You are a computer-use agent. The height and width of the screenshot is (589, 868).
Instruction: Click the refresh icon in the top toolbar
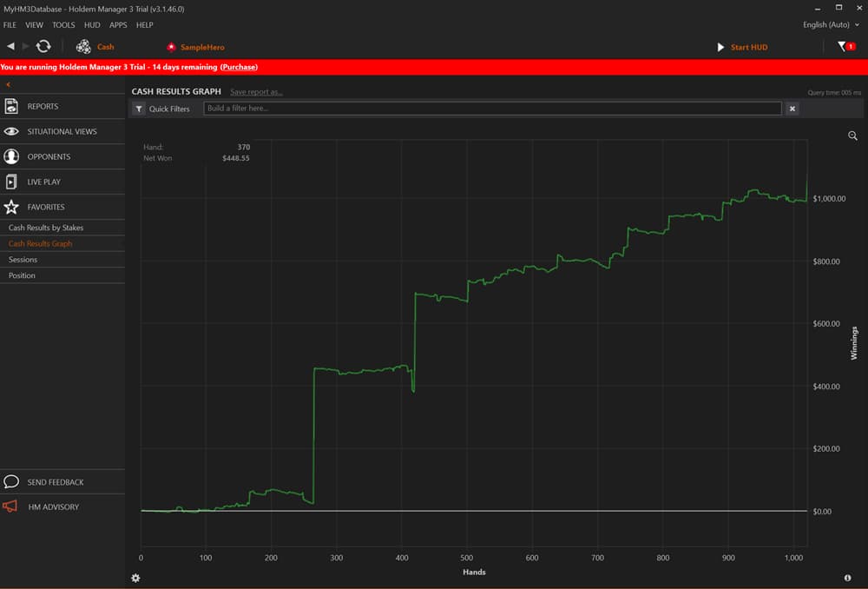[x=43, y=46]
